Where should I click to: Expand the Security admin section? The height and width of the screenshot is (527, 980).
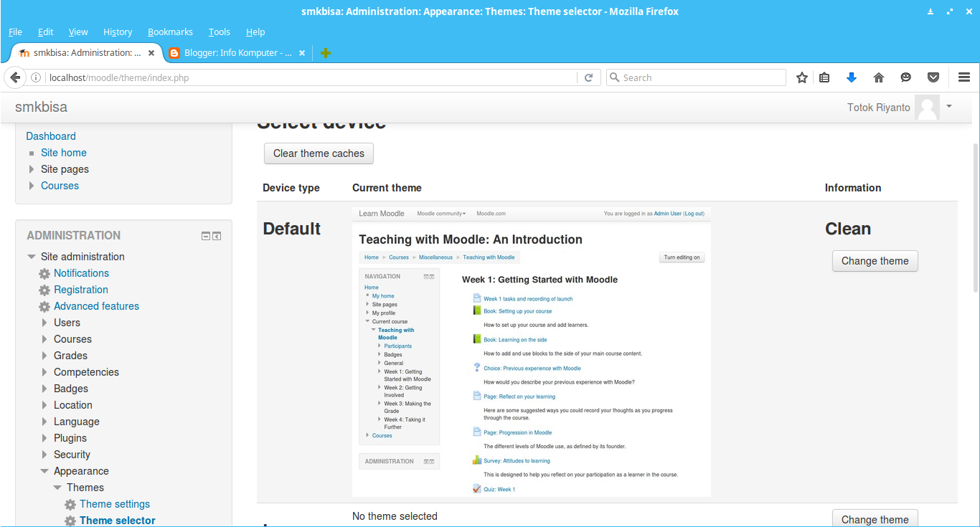tap(44, 455)
